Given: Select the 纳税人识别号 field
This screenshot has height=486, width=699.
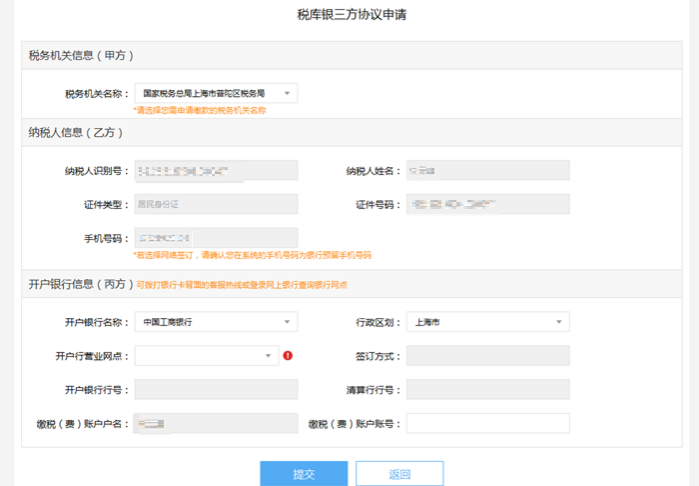Looking at the screenshot, I should point(216,171).
